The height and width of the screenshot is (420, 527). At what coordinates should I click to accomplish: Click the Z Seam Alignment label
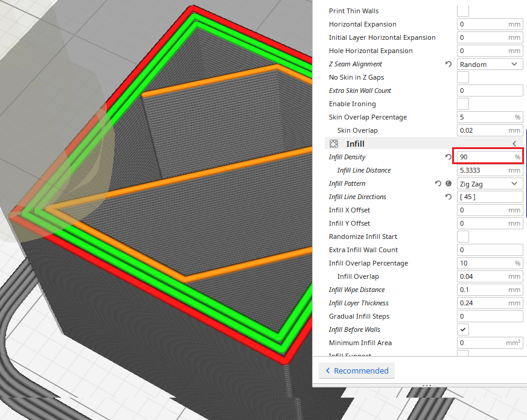coord(355,64)
